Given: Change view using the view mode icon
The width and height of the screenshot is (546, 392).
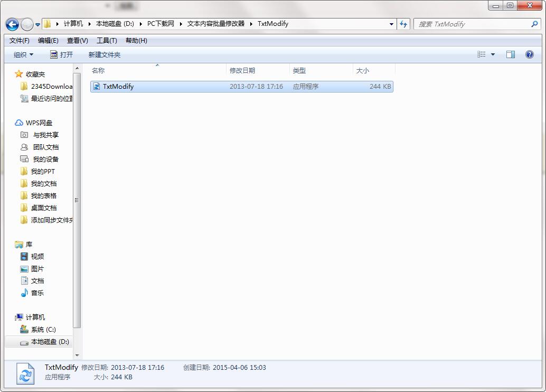Looking at the screenshot, I should pyautogui.click(x=481, y=54).
